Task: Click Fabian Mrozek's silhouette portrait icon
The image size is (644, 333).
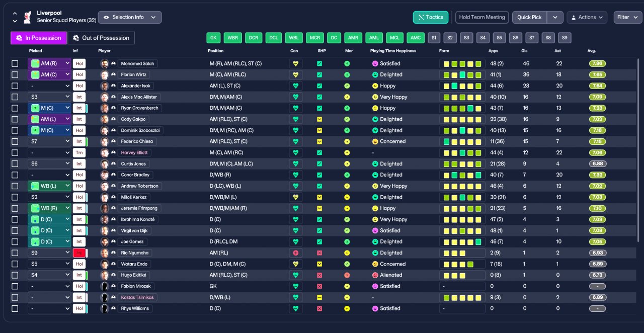Action: tap(105, 286)
